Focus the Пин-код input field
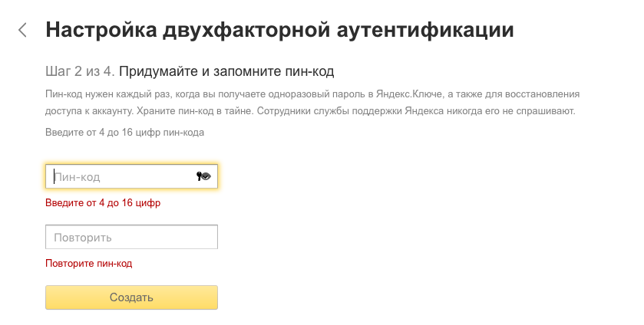Viewport: 644px width, 325px height. 123,177
